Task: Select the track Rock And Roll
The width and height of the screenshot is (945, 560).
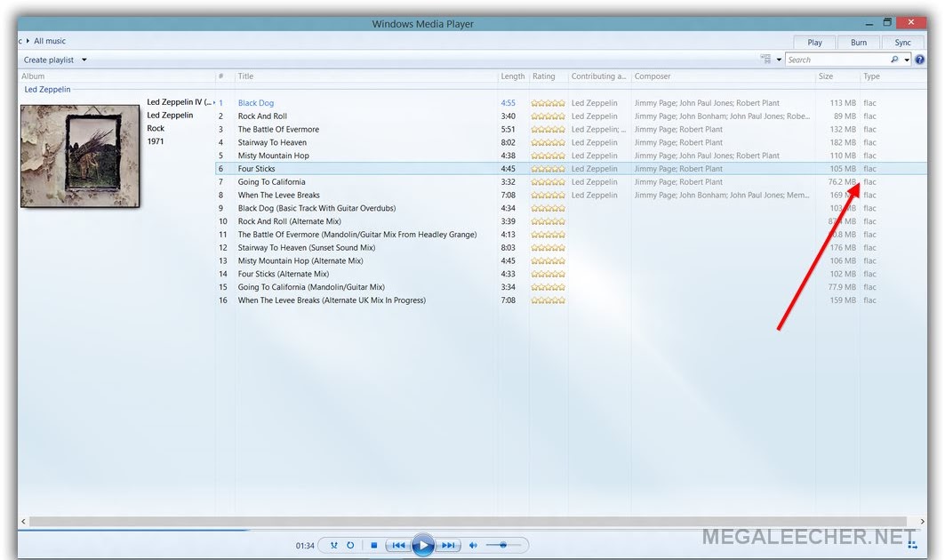Action: pos(262,116)
